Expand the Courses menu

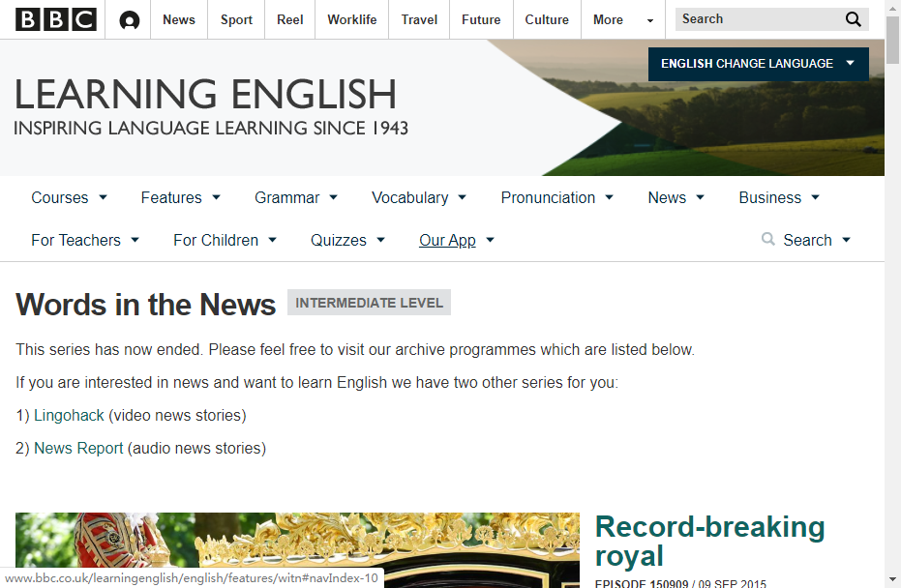tap(69, 197)
